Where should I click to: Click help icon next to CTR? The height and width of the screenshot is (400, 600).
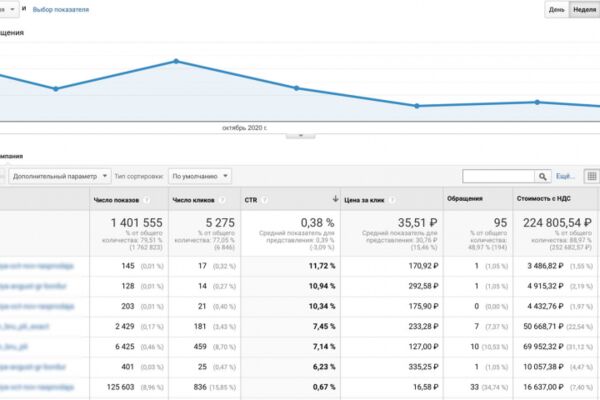pos(264,200)
